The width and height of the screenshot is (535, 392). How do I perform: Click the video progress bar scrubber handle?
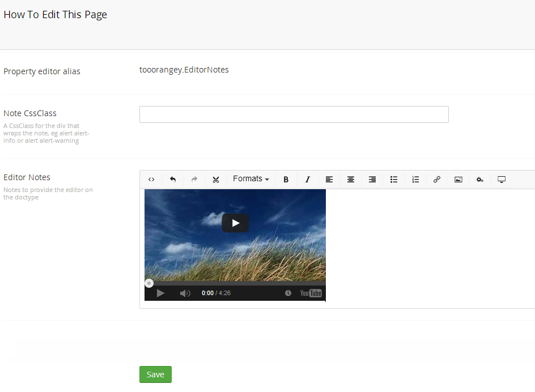click(x=149, y=283)
